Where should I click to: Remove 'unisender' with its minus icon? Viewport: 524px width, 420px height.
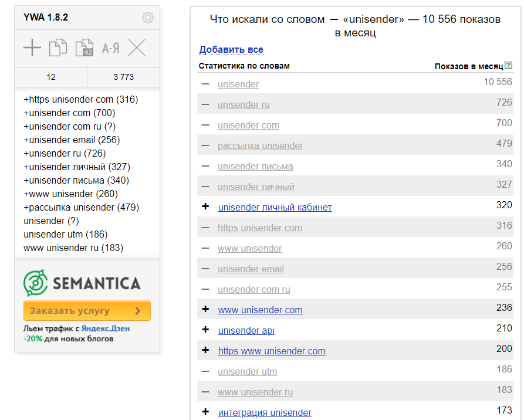[x=205, y=84]
